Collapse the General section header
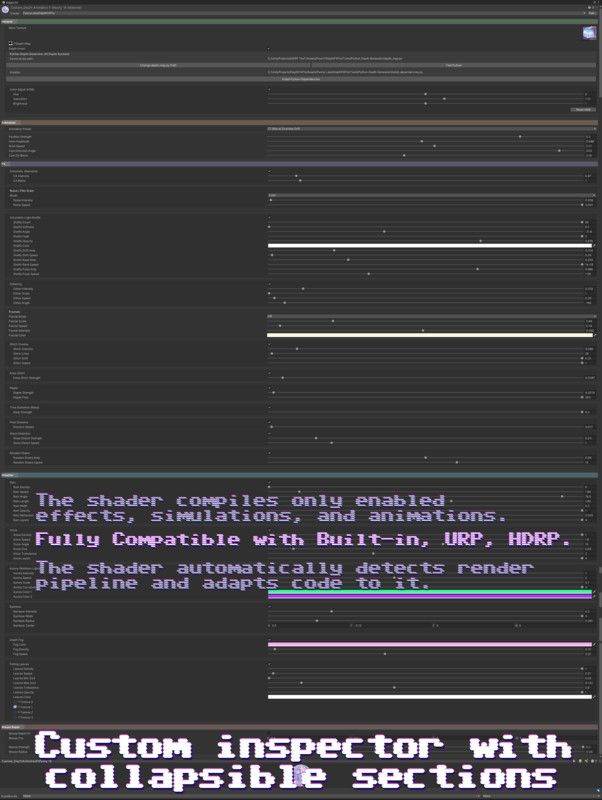The height and width of the screenshot is (800, 602). [x=299, y=22]
